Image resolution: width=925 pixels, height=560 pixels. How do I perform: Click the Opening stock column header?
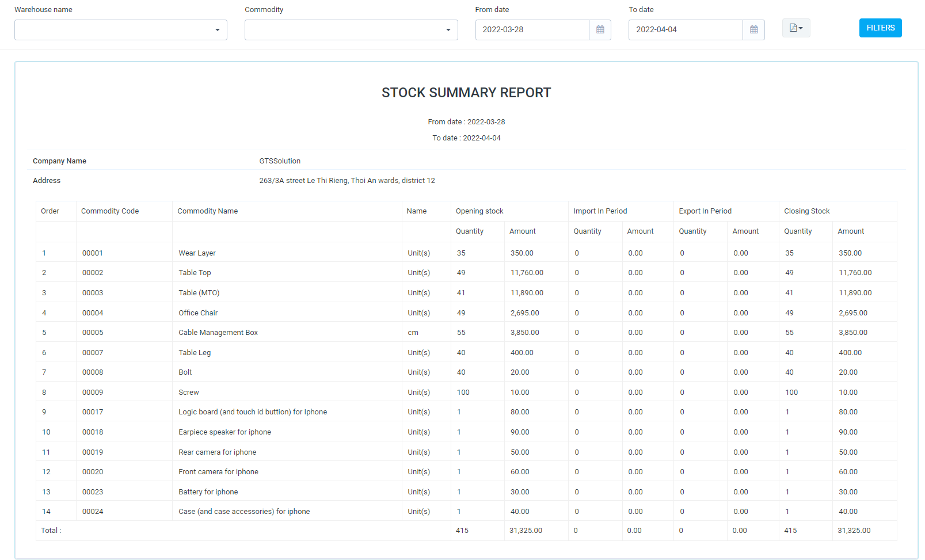pos(479,211)
